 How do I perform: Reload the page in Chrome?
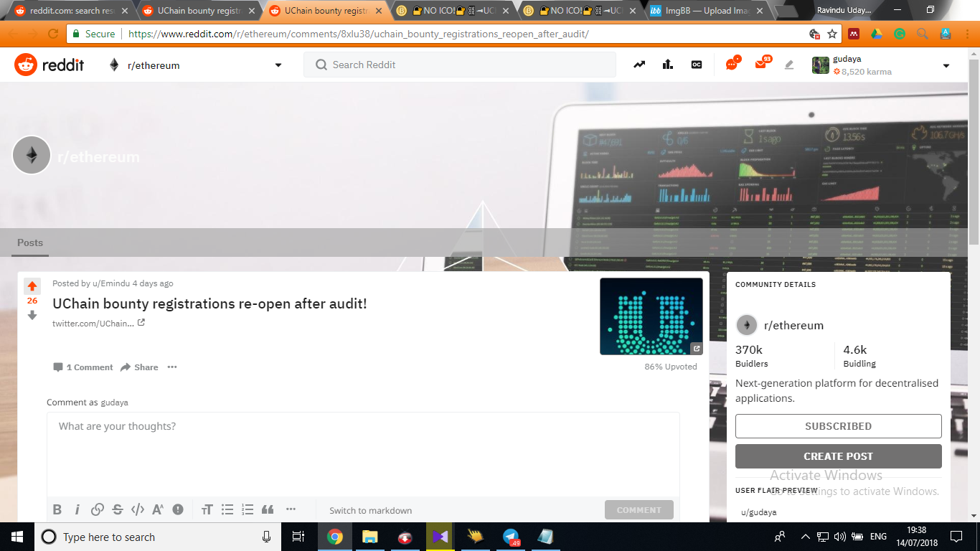coord(53,34)
